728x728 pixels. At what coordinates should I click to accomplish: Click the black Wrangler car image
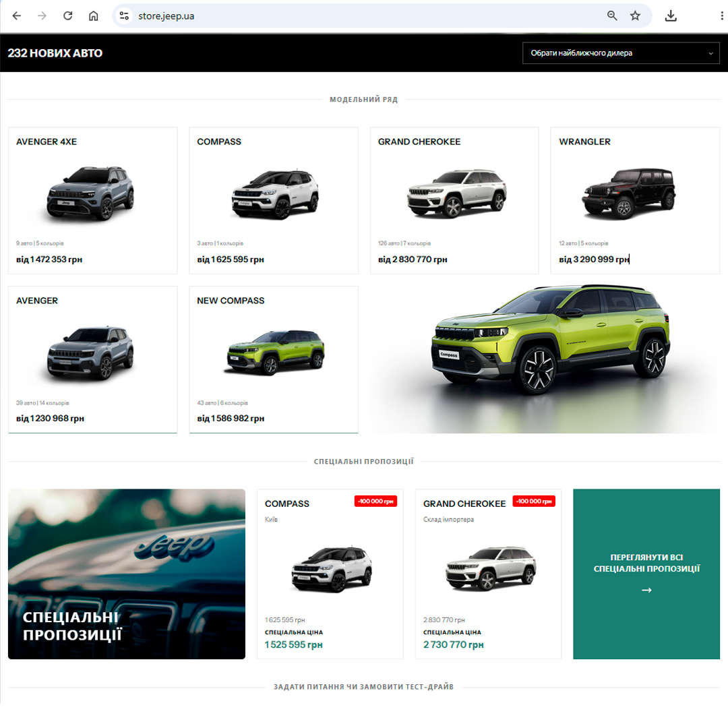pyautogui.click(x=629, y=193)
